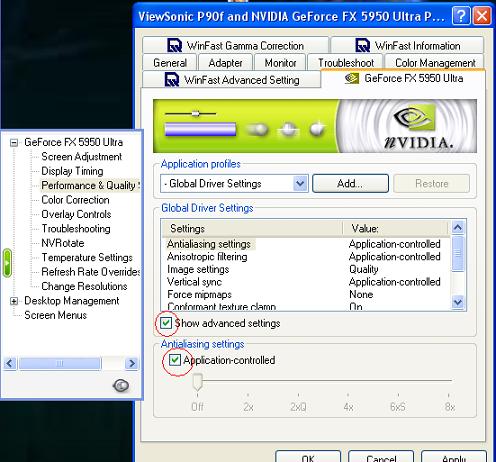Click the green side-menu collapse handle
The image size is (496, 462).
click(x=7, y=263)
